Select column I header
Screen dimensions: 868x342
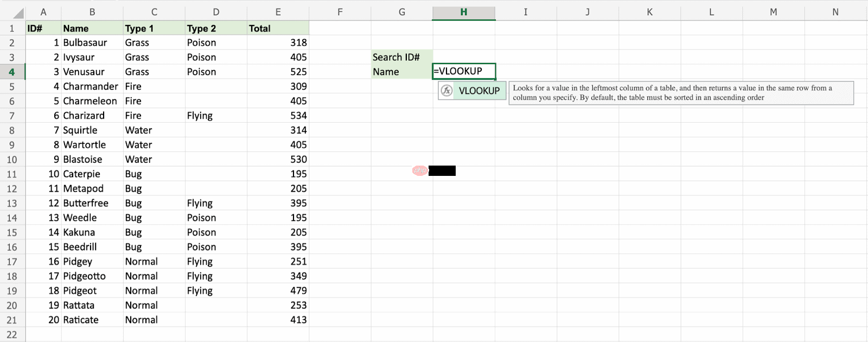click(526, 12)
